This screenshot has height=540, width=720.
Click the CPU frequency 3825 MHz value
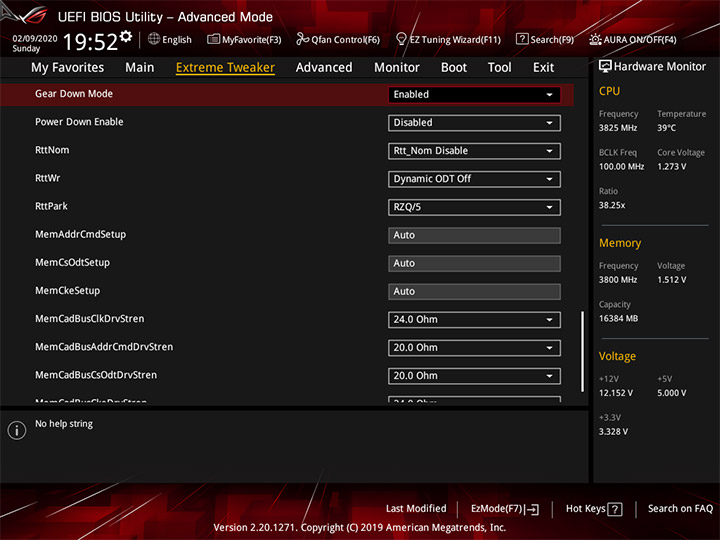[x=618, y=128]
